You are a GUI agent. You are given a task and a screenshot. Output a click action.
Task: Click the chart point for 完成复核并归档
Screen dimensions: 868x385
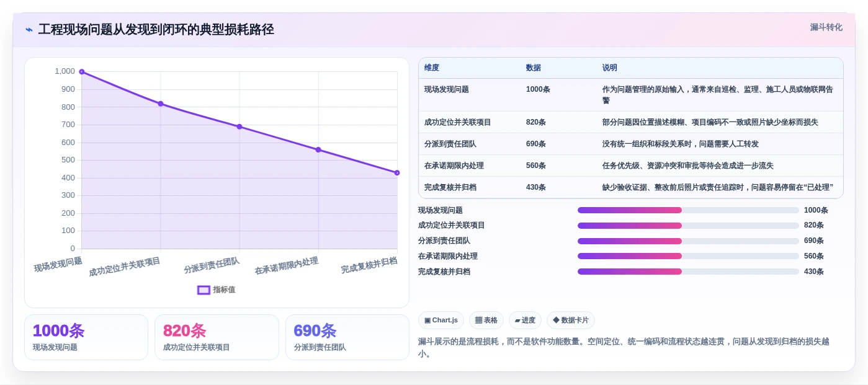tap(397, 173)
